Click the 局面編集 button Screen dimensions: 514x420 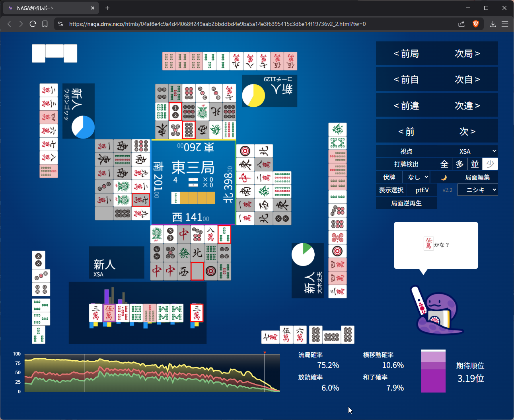477,177
